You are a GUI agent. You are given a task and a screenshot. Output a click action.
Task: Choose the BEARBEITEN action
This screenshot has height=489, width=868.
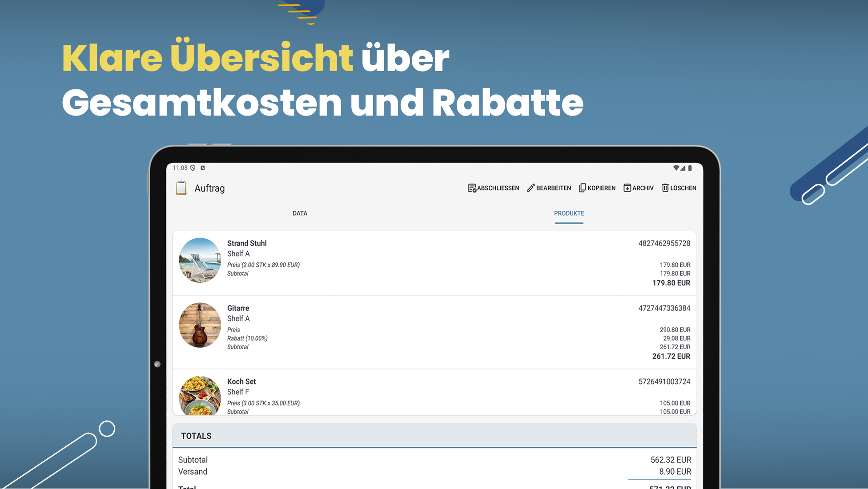[x=549, y=188]
